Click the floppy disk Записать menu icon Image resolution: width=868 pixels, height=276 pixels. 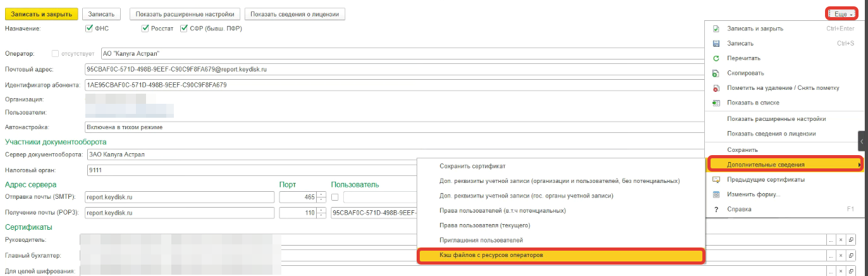[716, 44]
